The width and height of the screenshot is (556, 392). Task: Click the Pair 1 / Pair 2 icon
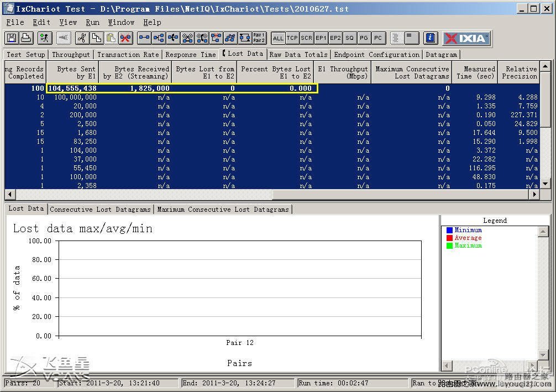point(259,38)
